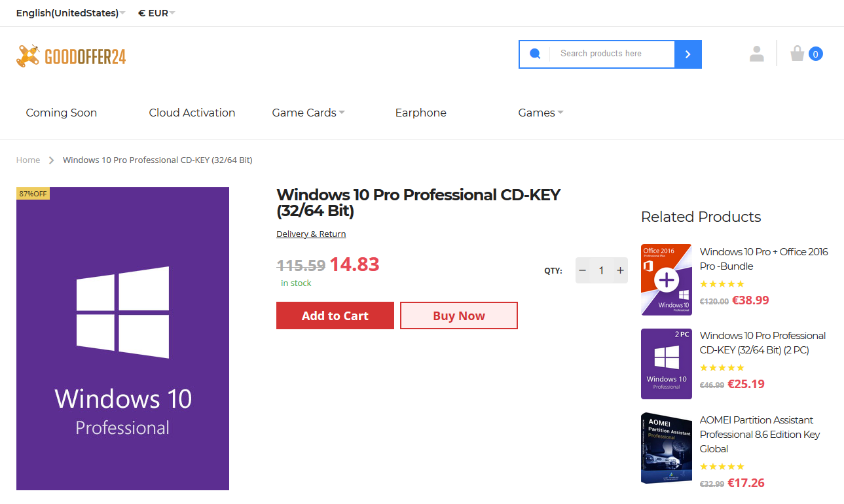Click the €17.26 price

(746, 483)
